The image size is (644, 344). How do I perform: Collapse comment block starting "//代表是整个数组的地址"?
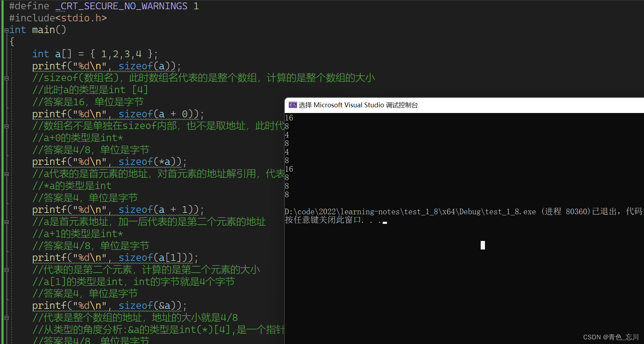(6, 318)
